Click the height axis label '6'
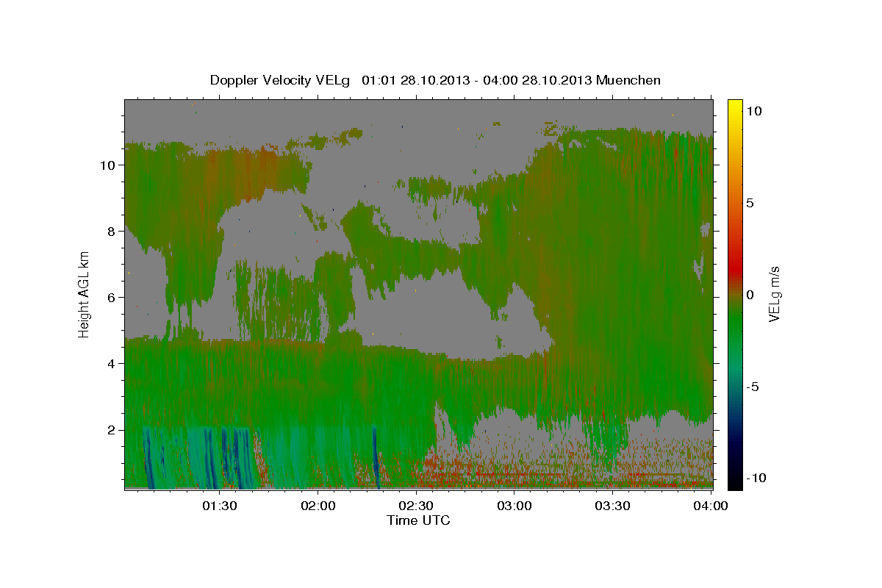 (110, 297)
